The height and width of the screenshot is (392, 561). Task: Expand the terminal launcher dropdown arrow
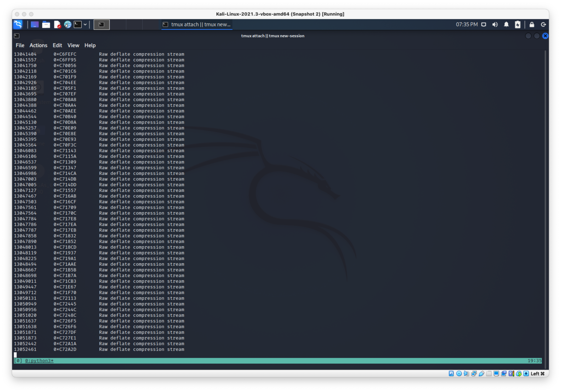coord(85,24)
